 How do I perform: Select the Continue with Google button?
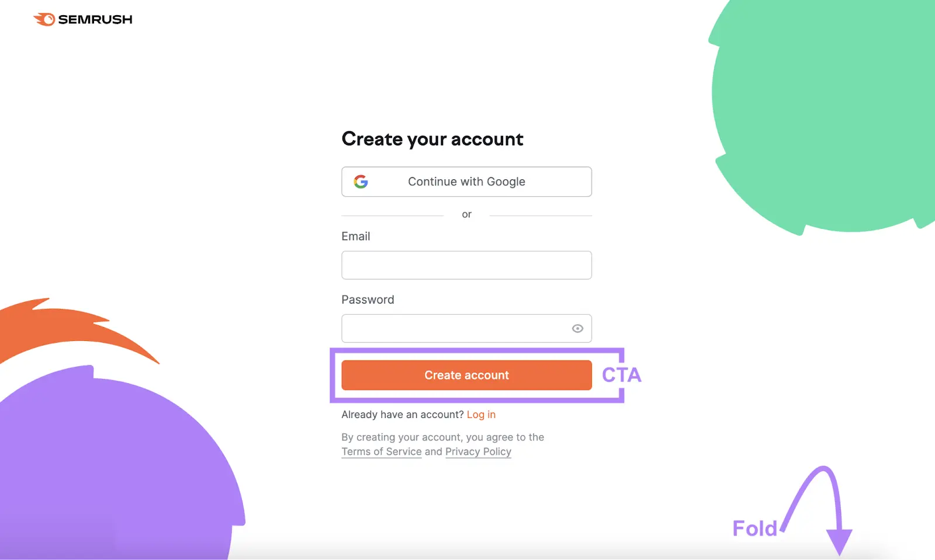[x=466, y=182]
